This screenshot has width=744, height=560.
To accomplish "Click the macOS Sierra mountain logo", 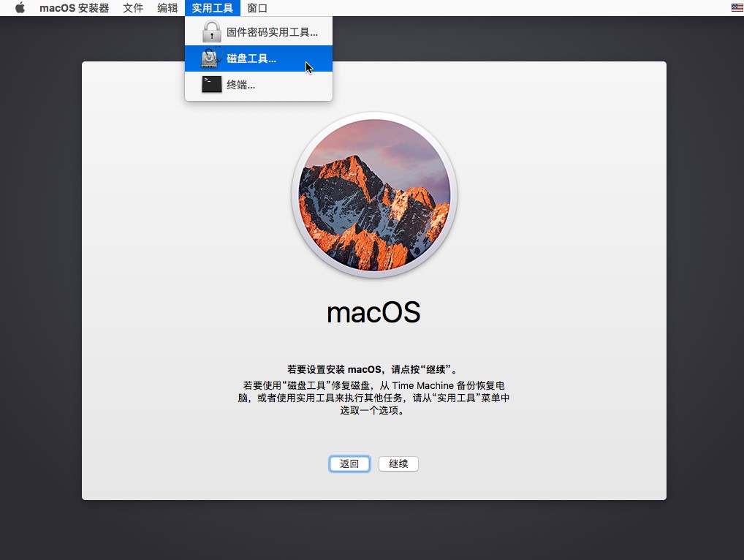I will 374,195.
